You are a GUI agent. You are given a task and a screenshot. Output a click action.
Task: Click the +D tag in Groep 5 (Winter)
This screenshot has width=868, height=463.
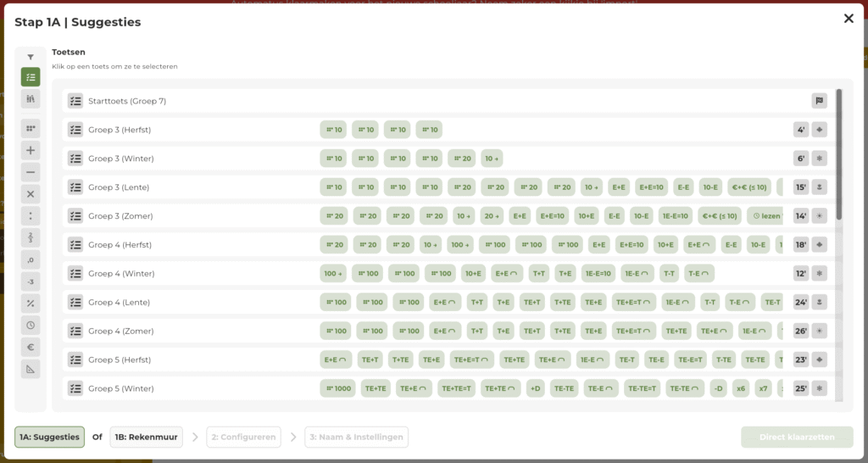point(536,388)
